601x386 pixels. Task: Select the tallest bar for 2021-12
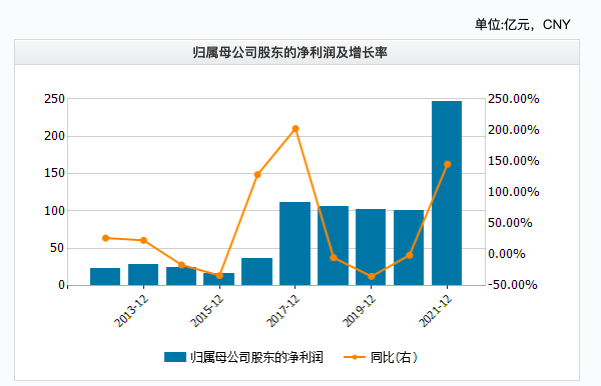pos(447,193)
